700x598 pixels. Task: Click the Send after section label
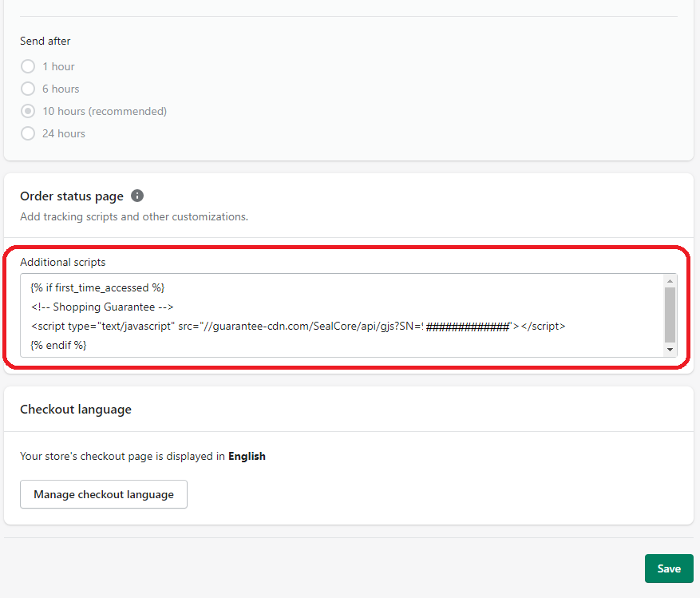pyautogui.click(x=45, y=41)
